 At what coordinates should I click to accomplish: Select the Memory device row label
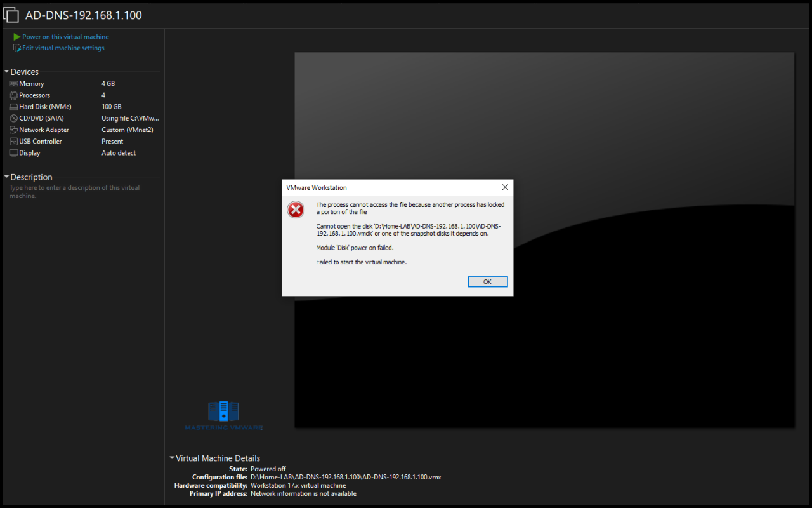(x=32, y=84)
